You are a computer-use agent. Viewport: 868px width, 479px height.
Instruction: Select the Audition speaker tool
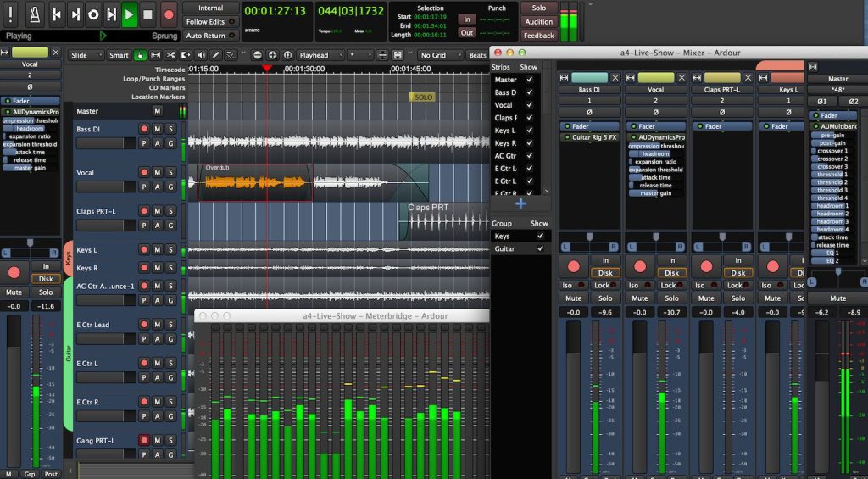pyautogui.click(x=200, y=55)
